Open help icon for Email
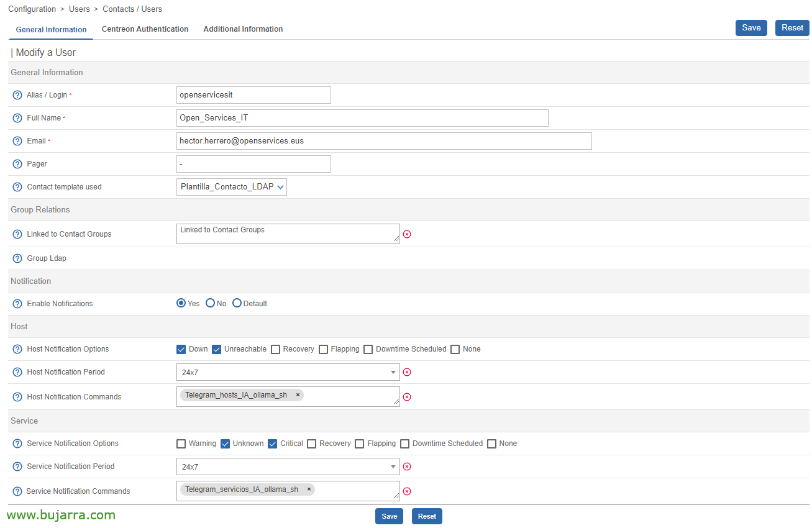Screen dimensions: 812x528 pyautogui.click(x=17, y=141)
